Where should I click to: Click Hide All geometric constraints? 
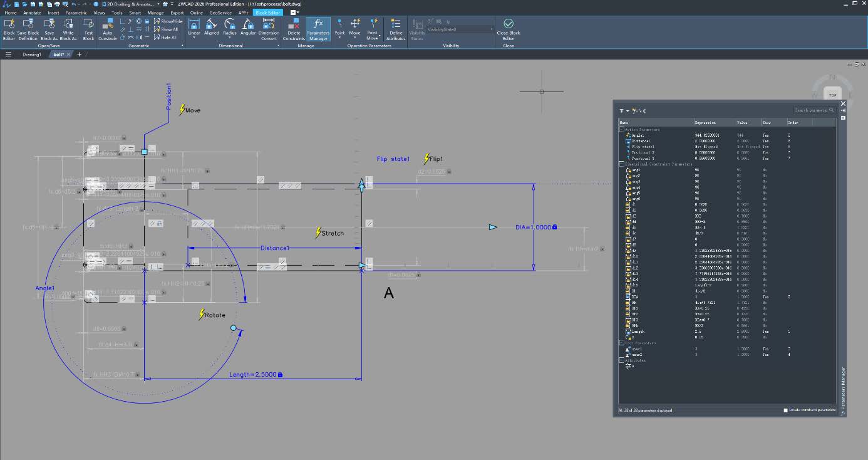(x=165, y=38)
